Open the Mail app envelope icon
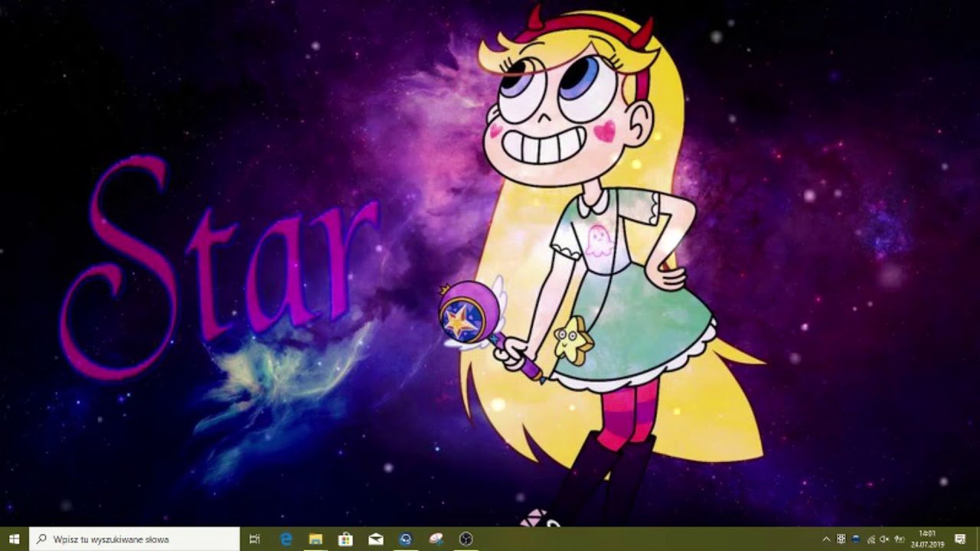Screen dimensions: 980x551 point(375,540)
